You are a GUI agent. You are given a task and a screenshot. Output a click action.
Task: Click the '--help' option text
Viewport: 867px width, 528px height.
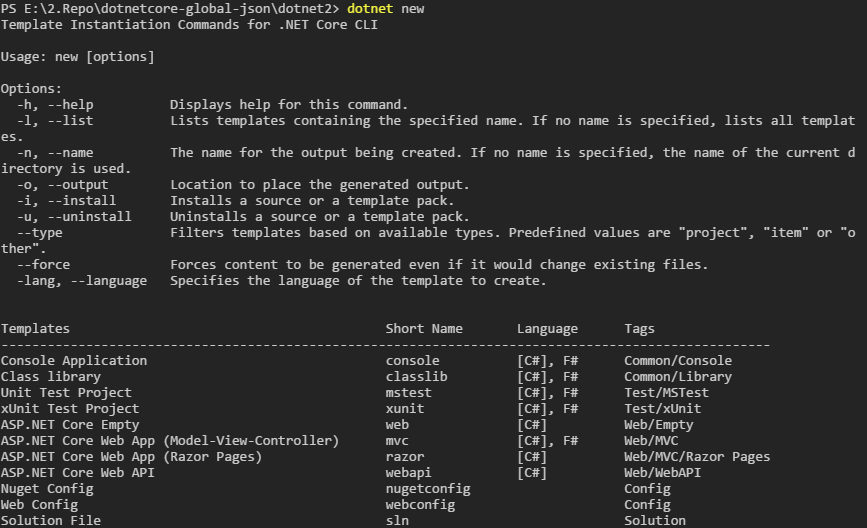pyautogui.click(x=70, y=104)
